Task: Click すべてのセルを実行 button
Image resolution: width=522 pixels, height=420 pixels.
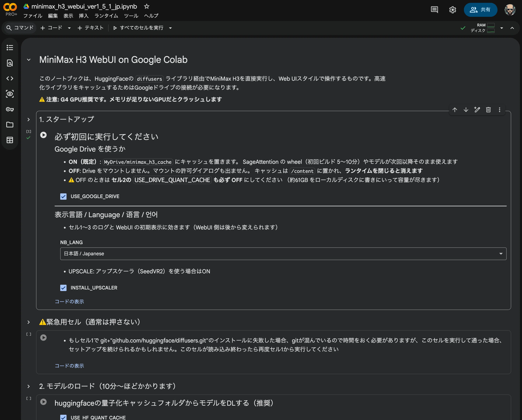Action: click(138, 28)
